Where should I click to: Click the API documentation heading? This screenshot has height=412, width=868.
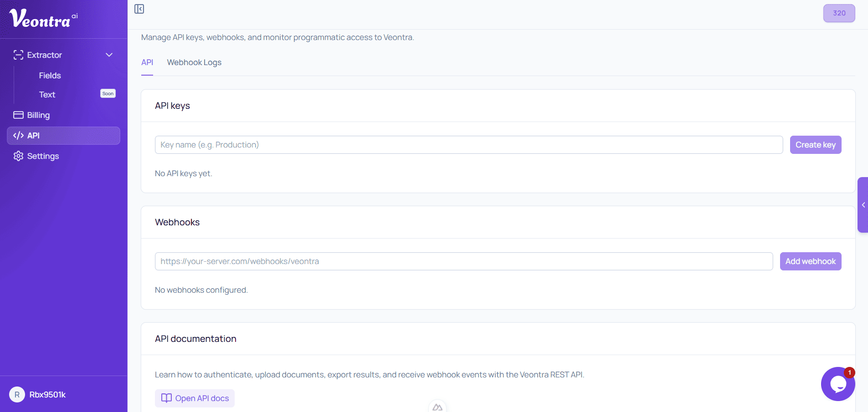click(x=195, y=339)
